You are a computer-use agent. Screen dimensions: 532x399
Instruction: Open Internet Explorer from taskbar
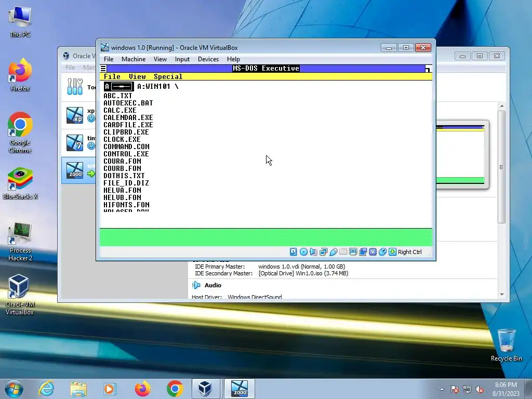click(x=46, y=389)
